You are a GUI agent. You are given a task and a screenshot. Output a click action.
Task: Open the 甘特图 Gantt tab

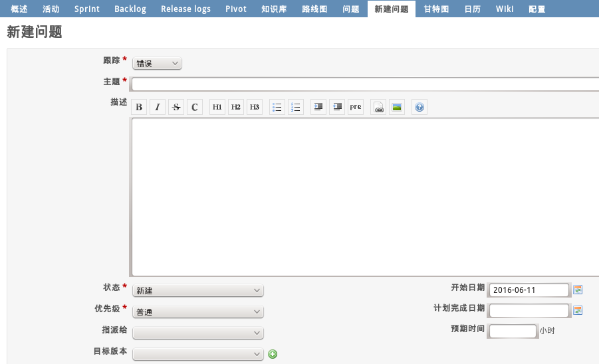(x=436, y=9)
